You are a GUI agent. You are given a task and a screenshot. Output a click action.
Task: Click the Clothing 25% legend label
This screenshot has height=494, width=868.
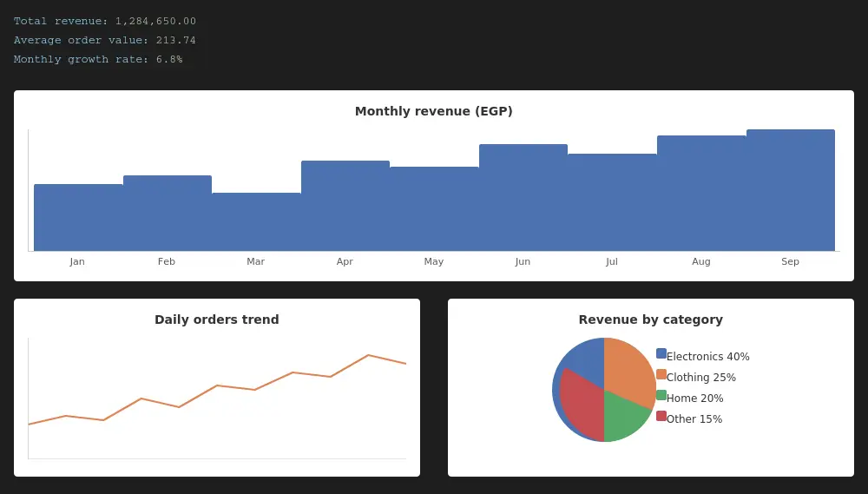coord(701,378)
